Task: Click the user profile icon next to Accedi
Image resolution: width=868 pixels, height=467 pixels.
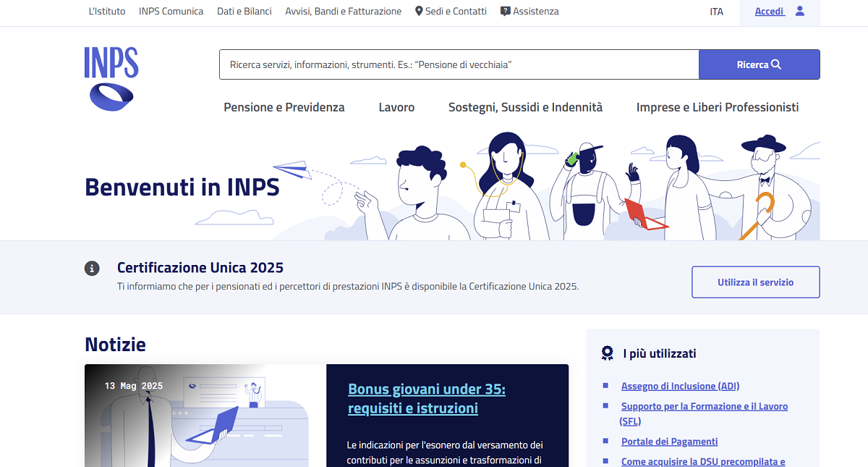Action: point(798,12)
